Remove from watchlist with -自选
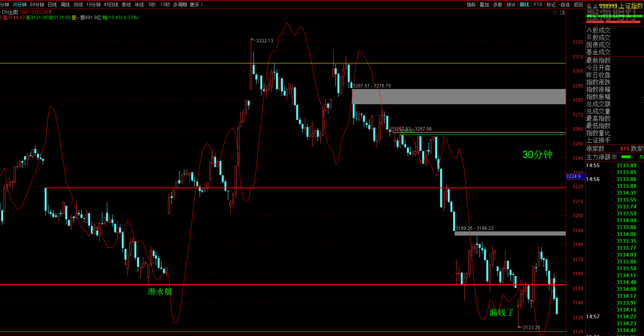Screen dimensions: 644x336 tap(565, 5)
